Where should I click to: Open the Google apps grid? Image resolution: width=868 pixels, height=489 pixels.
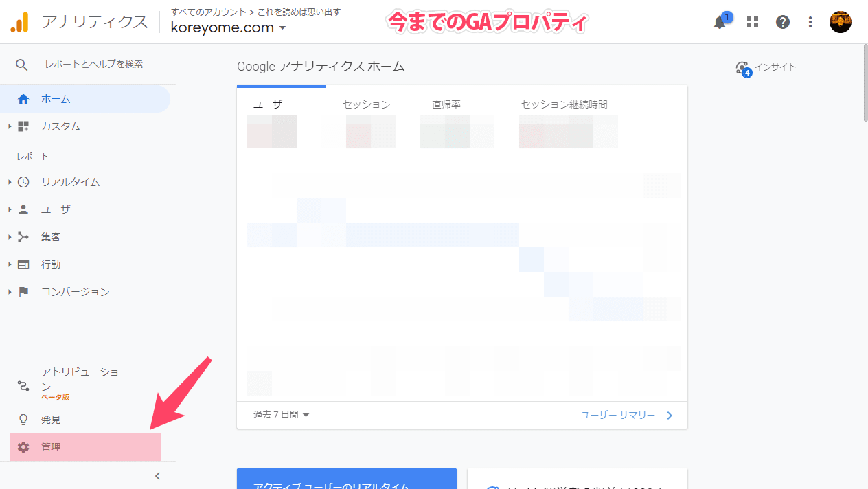click(753, 22)
